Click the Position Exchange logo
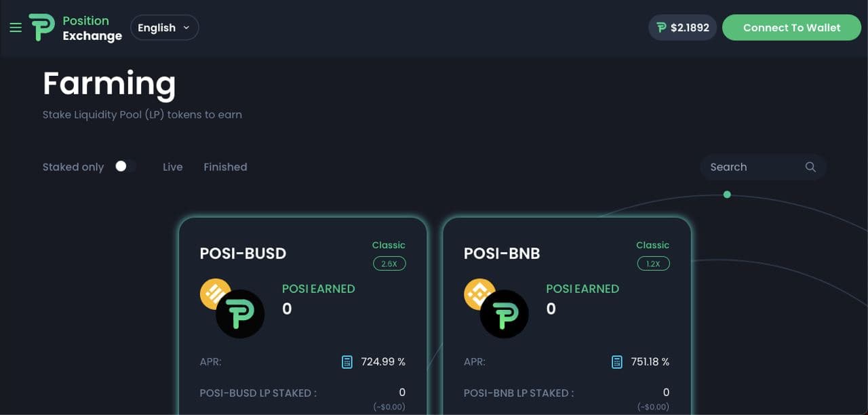The width and height of the screenshot is (868, 415). 75,28
